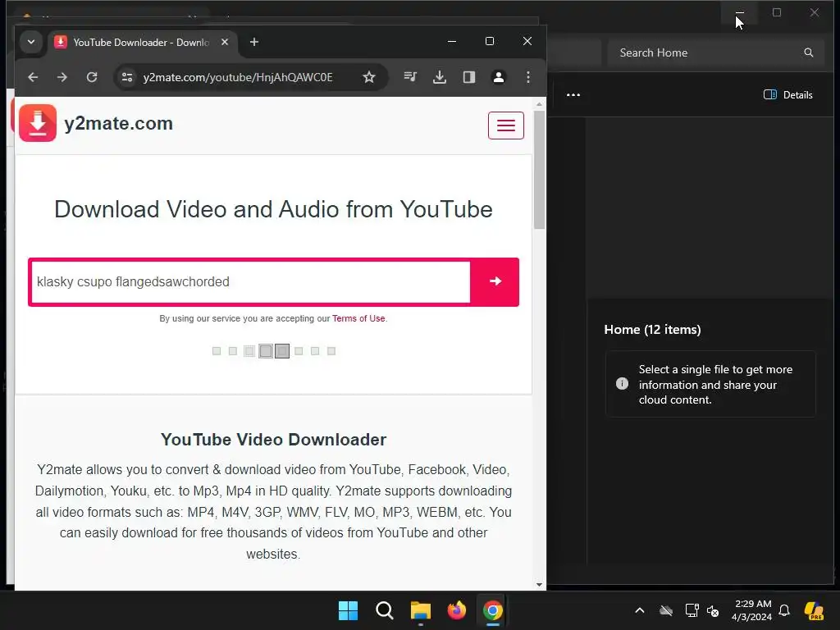Click the Chrome back arrow
The height and width of the screenshot is (630, 840).
[33, 77]
